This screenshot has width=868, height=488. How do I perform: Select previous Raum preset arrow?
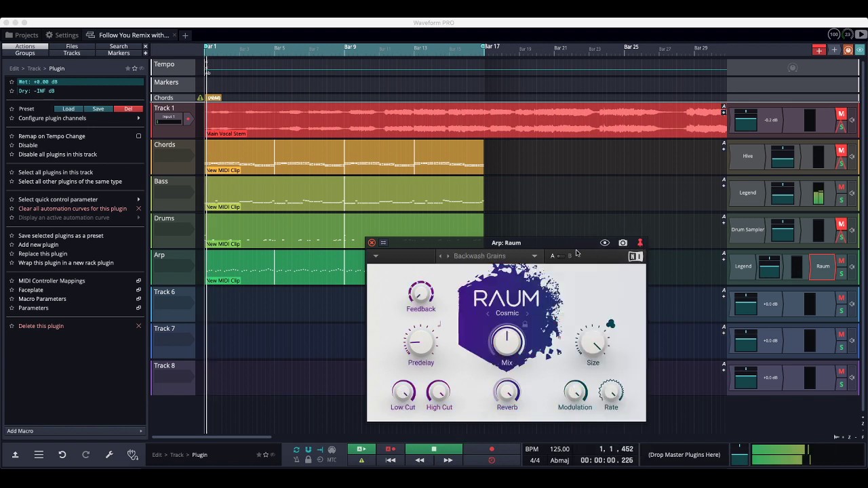click(x=440, y=256)
